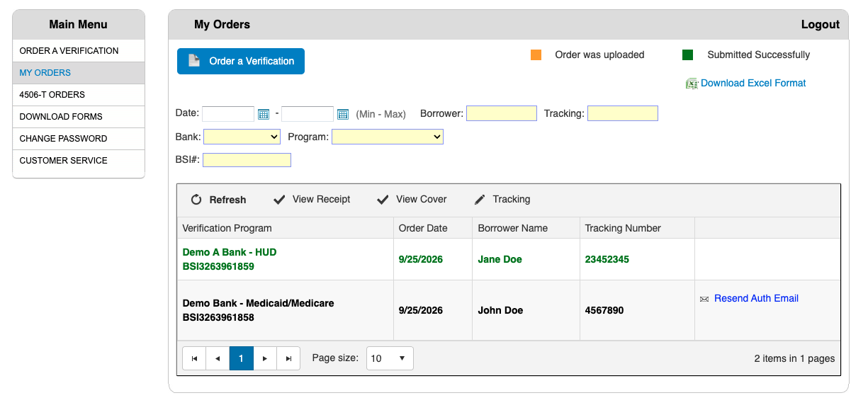Screen dimensions: 868x410
Task: Click Download Excel Format link
Action: pyautogui.click(x=753, y=84)
